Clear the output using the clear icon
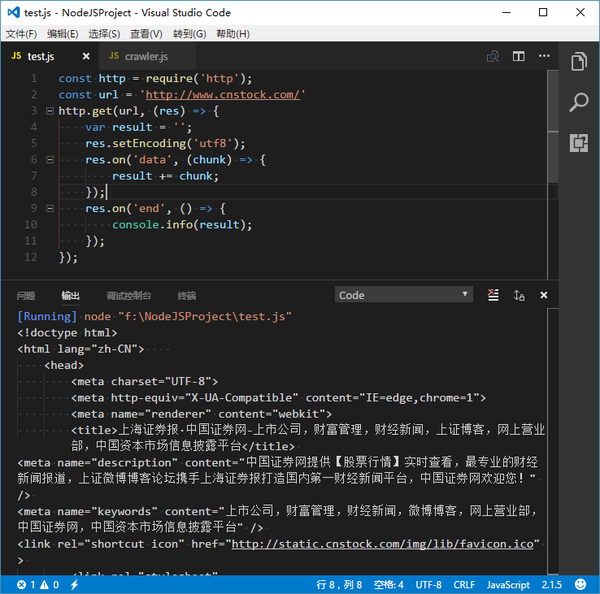 pyautogui.click(x=493, y=295)
